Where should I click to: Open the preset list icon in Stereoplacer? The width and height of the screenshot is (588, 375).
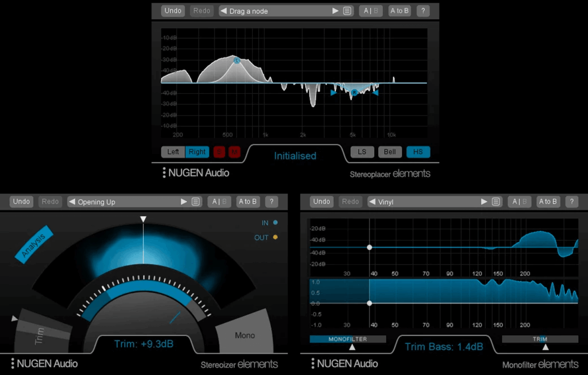pos(347,11)
